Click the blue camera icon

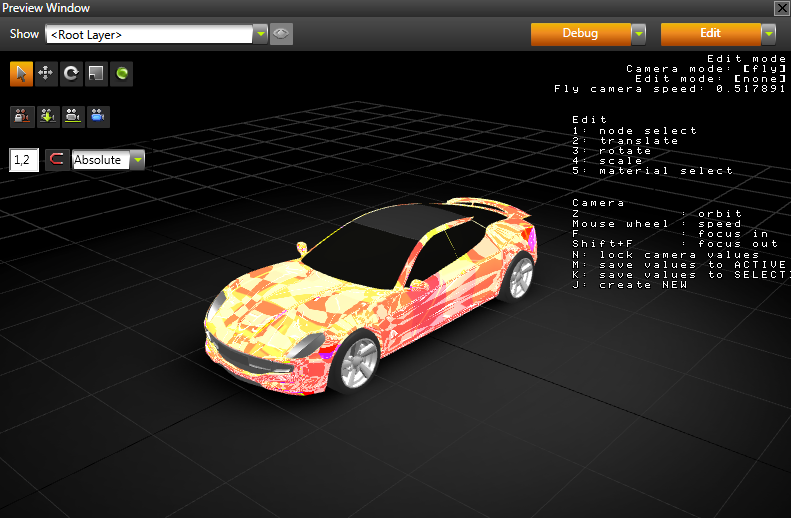pyautogui.click(x=97, y=116)
